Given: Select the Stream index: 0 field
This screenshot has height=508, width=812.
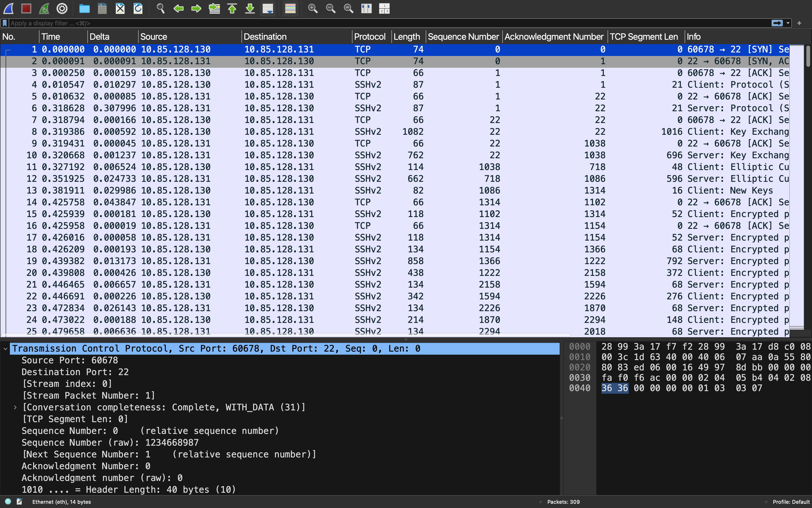Looking at the screenshot, I should pyautogui.click(x=67, y=384).
